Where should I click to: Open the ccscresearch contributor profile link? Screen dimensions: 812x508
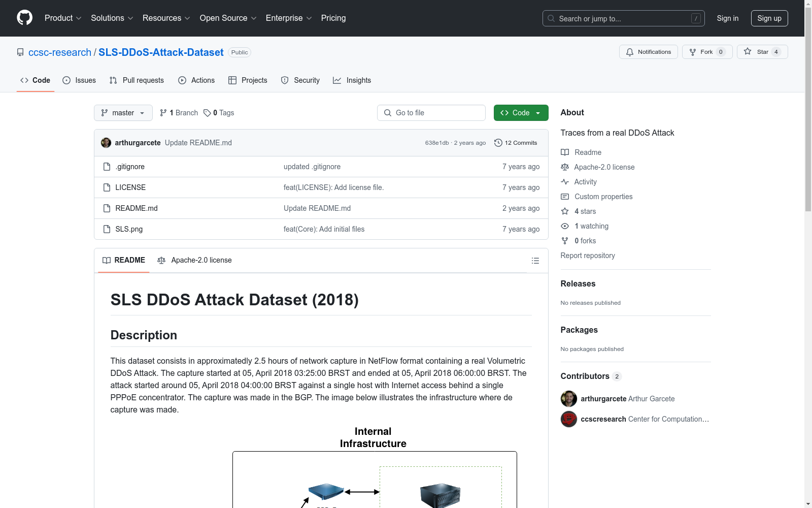coord(645,419)
